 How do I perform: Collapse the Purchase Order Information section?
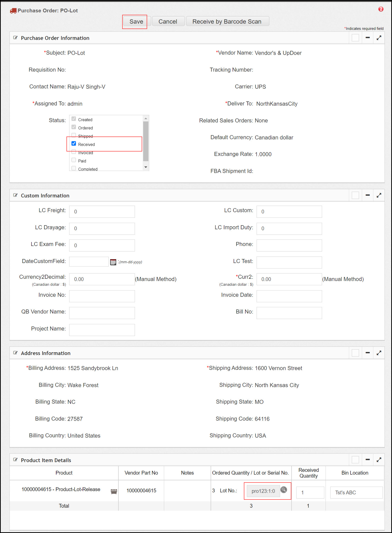(x=368, y=38)
